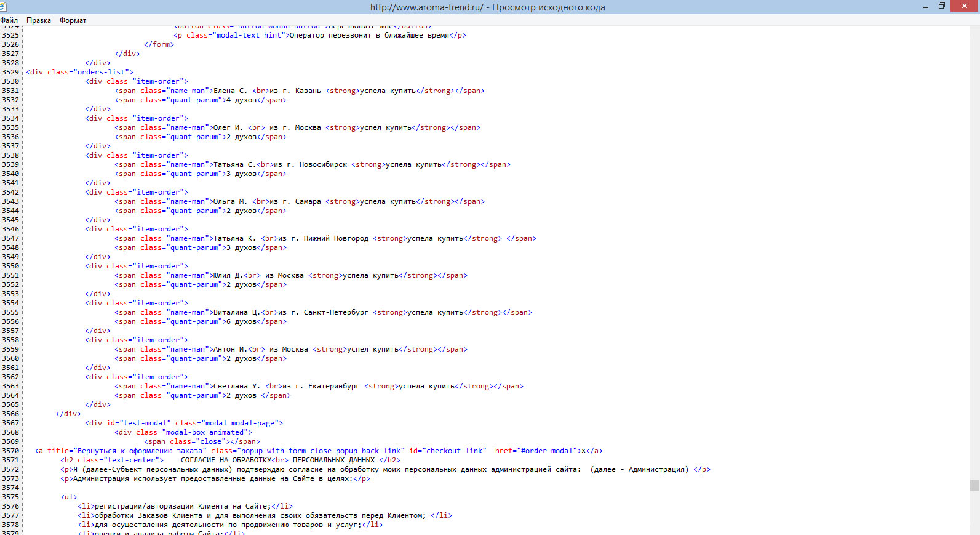Click the name "Светлана У." on line 3563
980x535 pixels.
click(x=236, y=386)
